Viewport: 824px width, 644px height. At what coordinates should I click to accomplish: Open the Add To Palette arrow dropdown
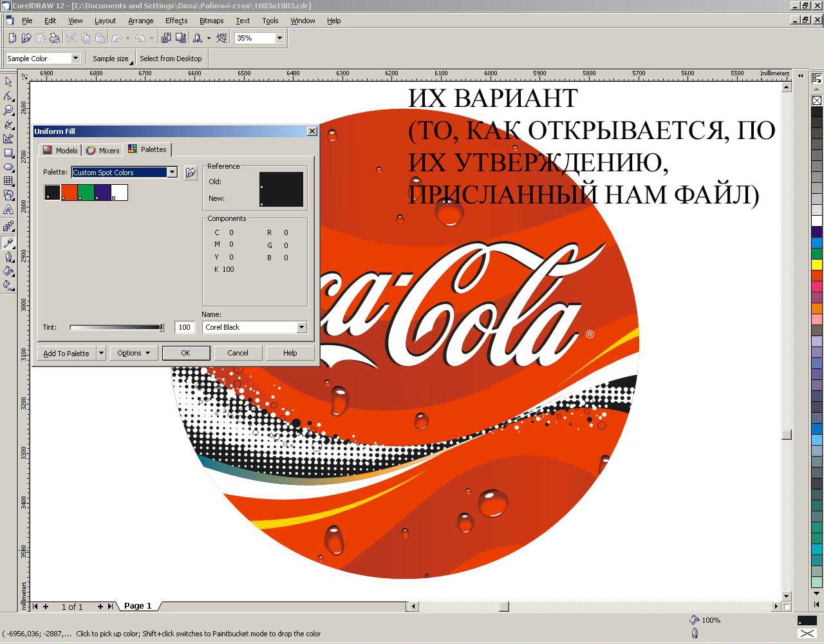[101, 353]
